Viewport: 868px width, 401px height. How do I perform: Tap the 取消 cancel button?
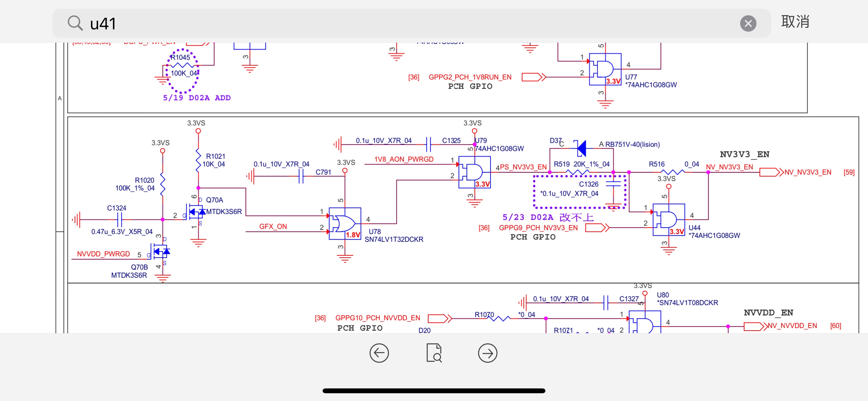(x=795, y=22)
